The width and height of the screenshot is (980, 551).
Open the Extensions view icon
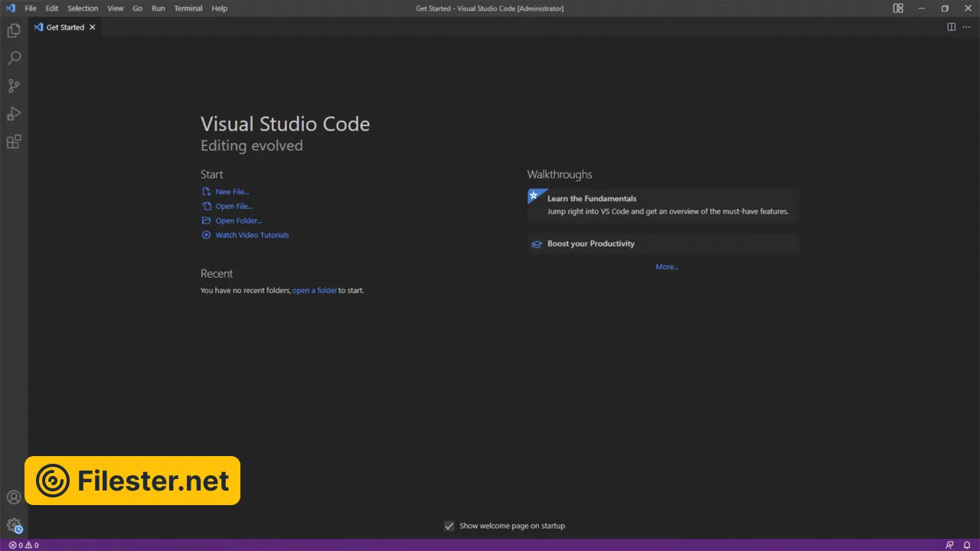14,142
